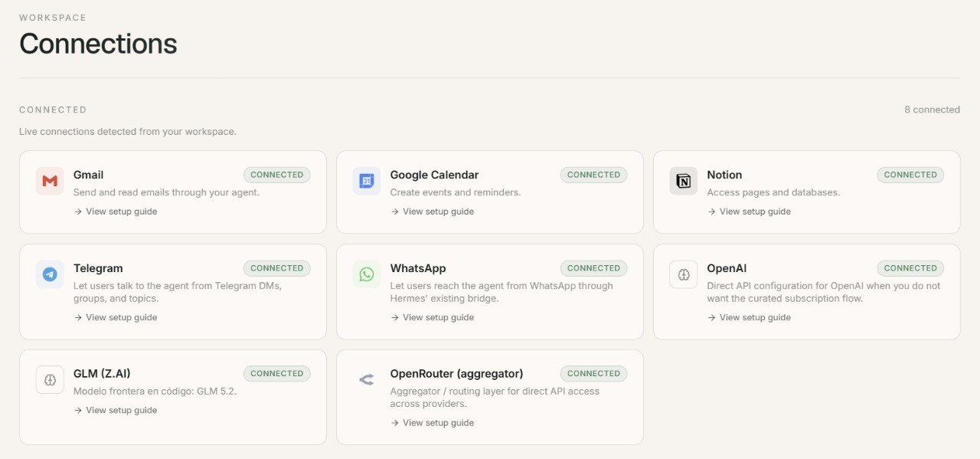Click 'Create events and reminders' description
980x459 pixels.
(x=456, y=192)
